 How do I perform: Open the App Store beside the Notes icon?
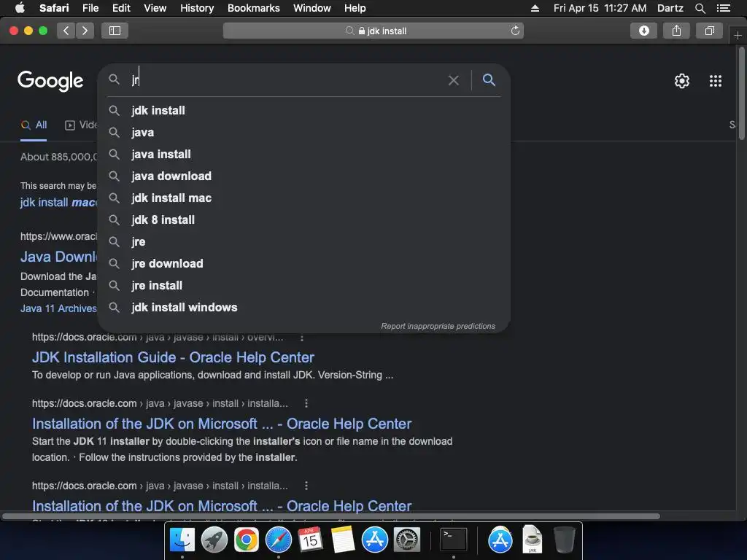374,540
